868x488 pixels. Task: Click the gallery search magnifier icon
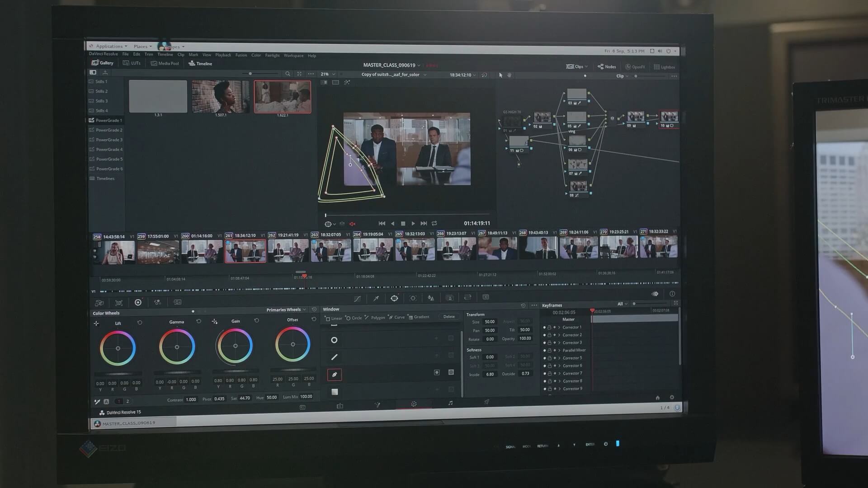tap(288, 74)
